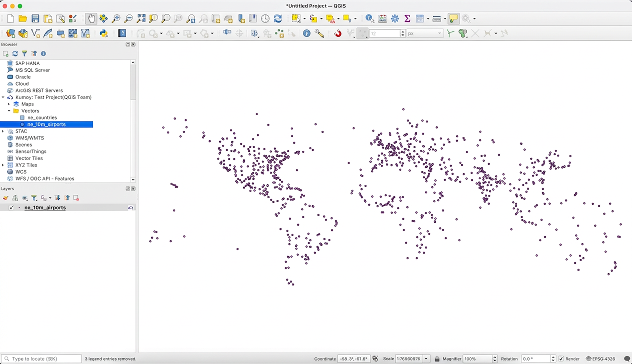This screenshot has width=632, height=364.
Task: Click the Identify Features tool
Action: (369, 19)
